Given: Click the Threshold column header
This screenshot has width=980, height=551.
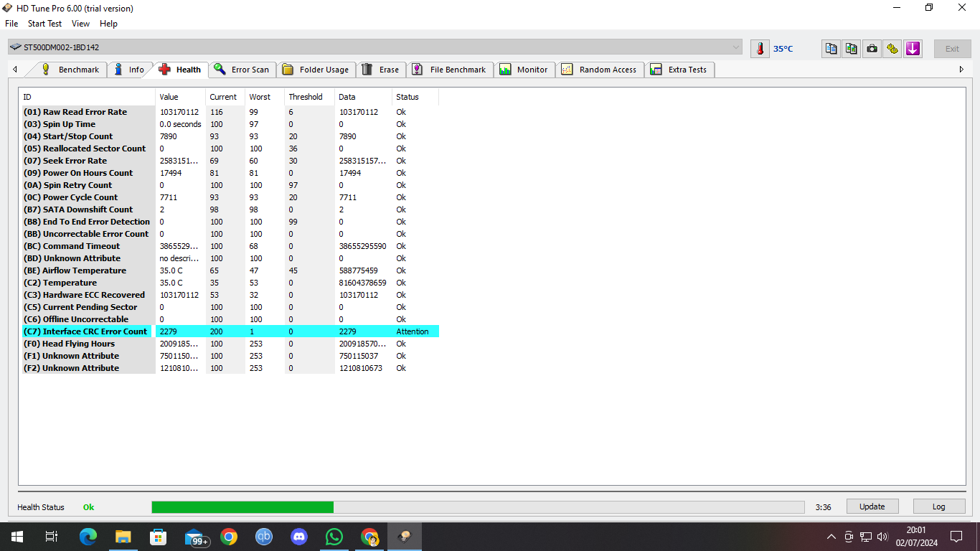Looking at the screenshot, I should tap(309, 97).
